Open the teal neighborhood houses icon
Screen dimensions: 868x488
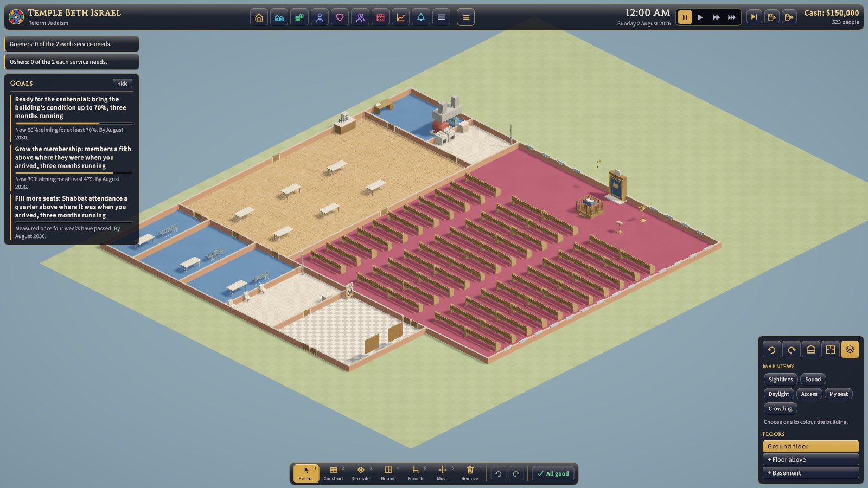click(279, 17)
